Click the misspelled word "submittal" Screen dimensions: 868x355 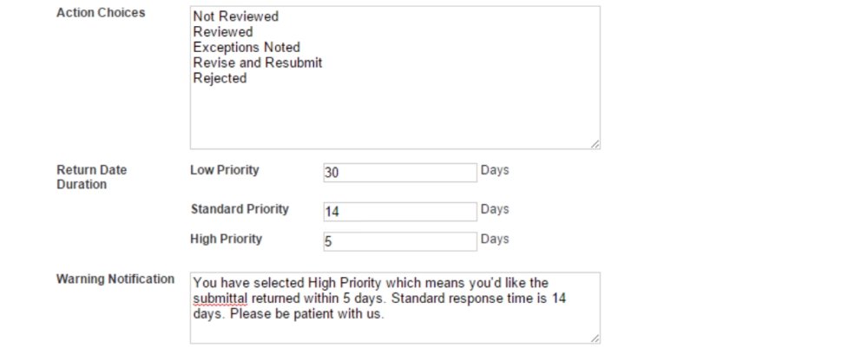point(221,299)
